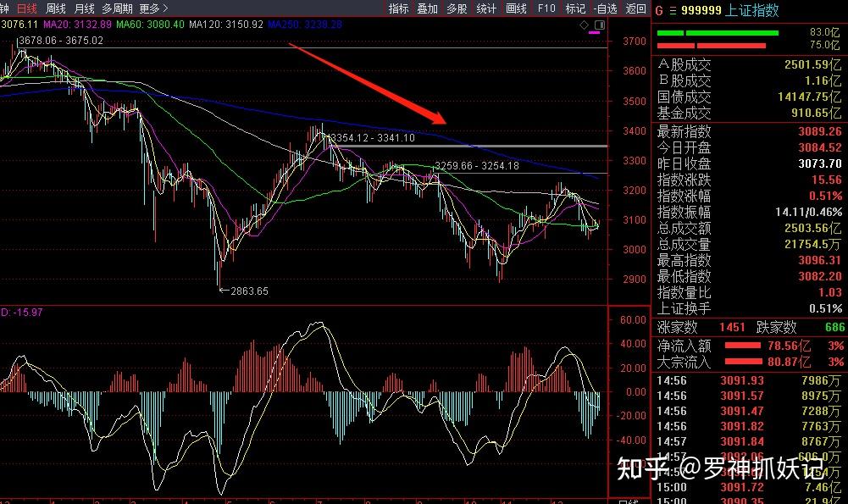Open the list menu icon next to 999999
This screenshot has height=504, width=848.
[673, 10]
